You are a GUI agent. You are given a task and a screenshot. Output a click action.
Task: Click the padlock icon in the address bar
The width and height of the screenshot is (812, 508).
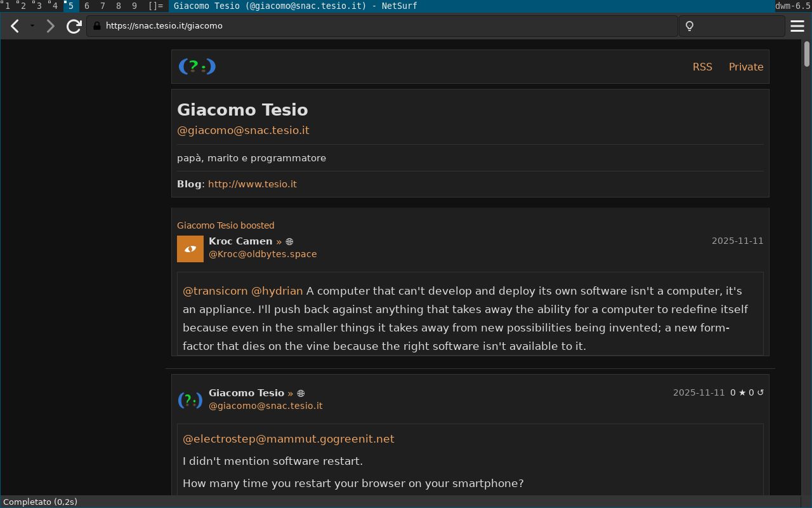click(x=96, y=26)
